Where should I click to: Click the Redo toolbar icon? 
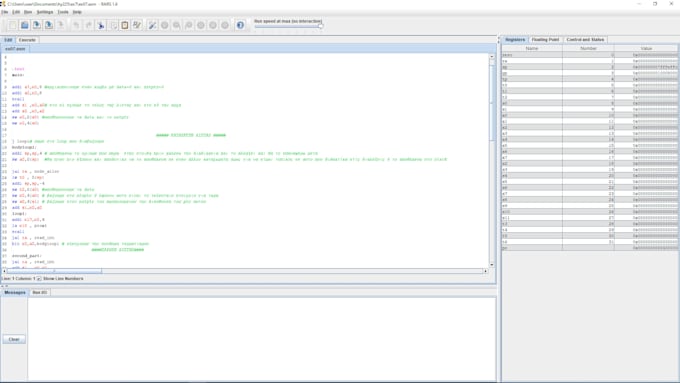[x=88, y=25]
